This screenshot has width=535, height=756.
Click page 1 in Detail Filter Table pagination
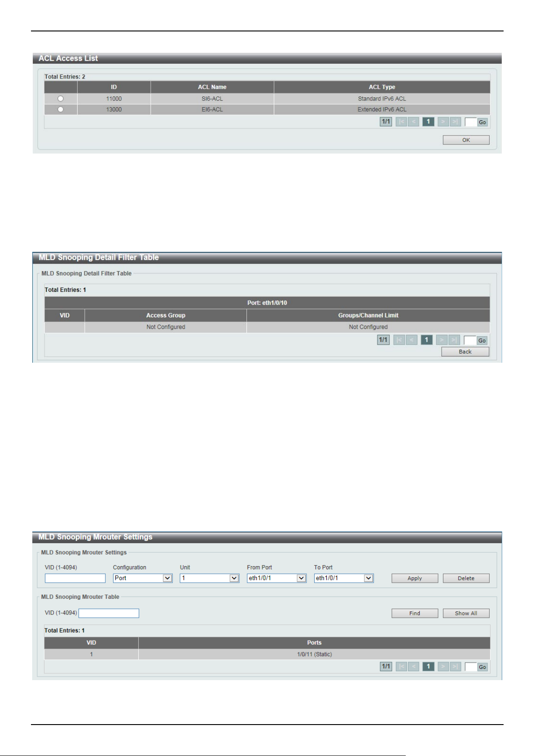(x=426, y=340)
